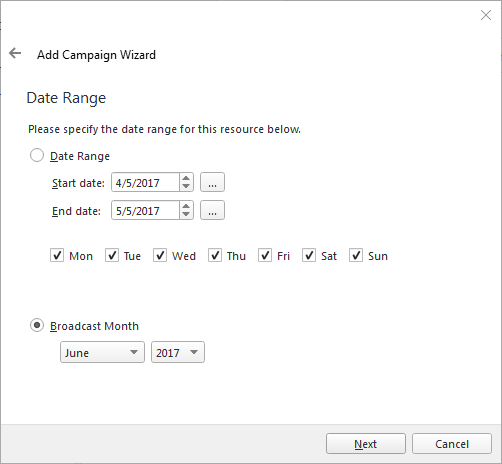Toggle the Fri checkbox

click(265, 255)
